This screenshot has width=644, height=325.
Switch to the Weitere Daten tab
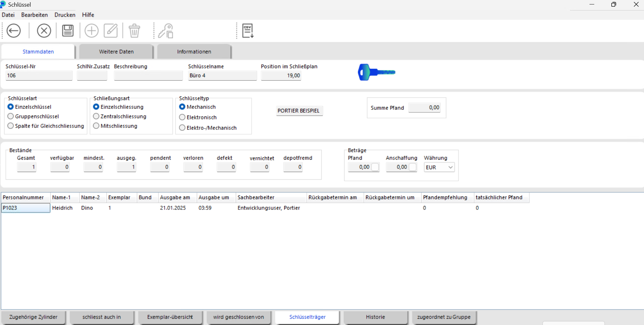(x=116, y=52)
